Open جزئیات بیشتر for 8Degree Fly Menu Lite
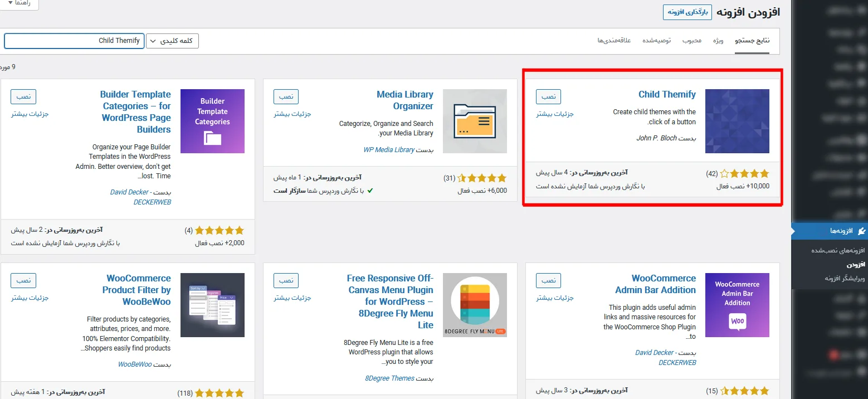Screen dimensions: 868x399 click(x=292, y=298)
